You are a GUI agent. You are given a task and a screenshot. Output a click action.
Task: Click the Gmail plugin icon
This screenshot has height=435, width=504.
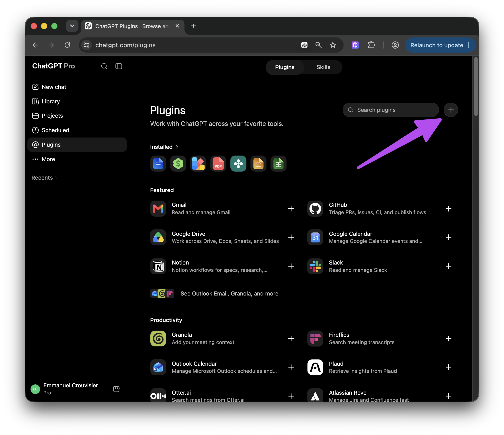[x=158, y=209]
